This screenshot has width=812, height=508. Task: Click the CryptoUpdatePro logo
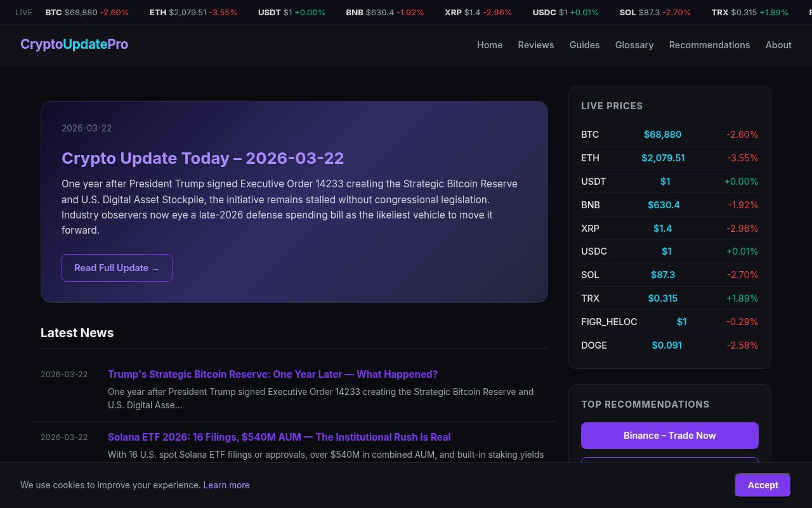click(x=74, y=44)
